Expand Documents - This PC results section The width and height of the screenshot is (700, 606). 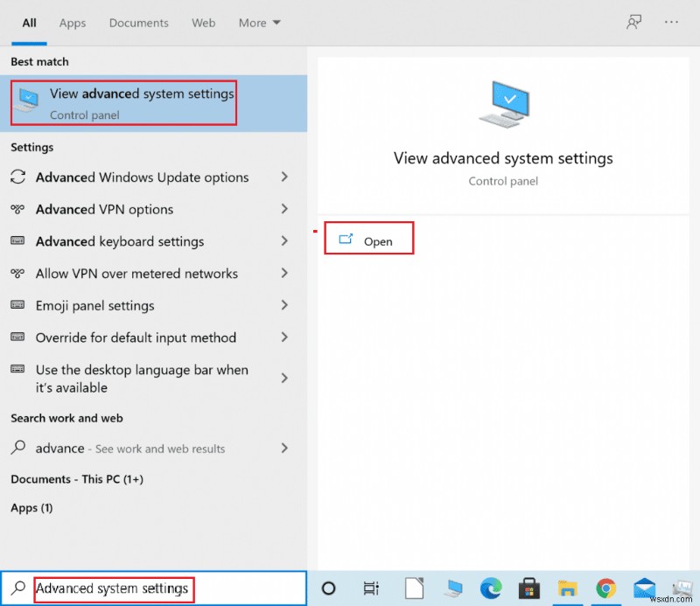tap(76, 479)
